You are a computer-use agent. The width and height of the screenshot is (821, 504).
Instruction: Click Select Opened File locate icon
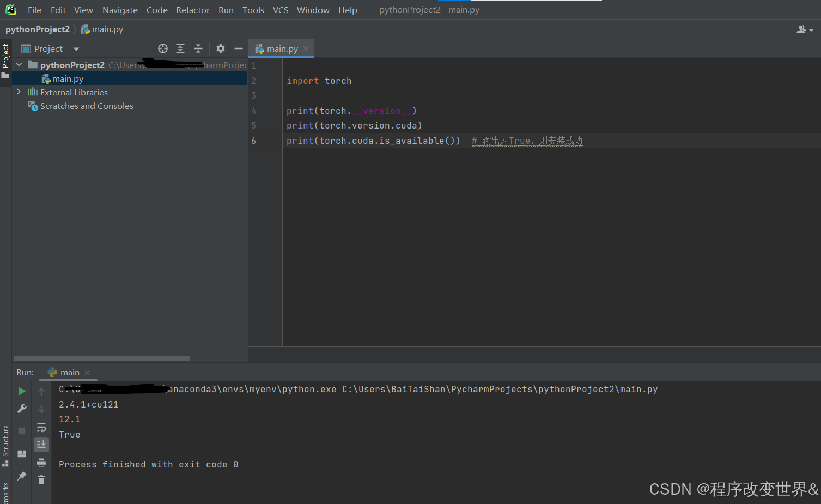pyautogui.click(x=163, y=48)
